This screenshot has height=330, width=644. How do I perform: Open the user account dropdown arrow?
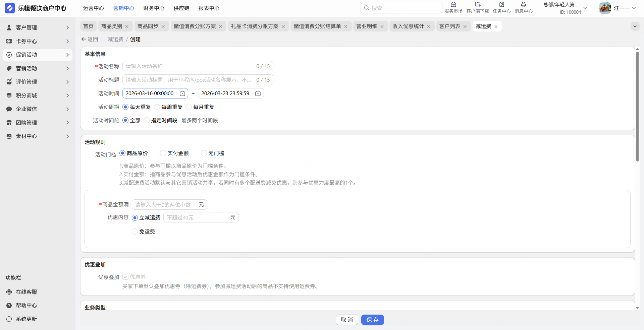coord(634,8)
